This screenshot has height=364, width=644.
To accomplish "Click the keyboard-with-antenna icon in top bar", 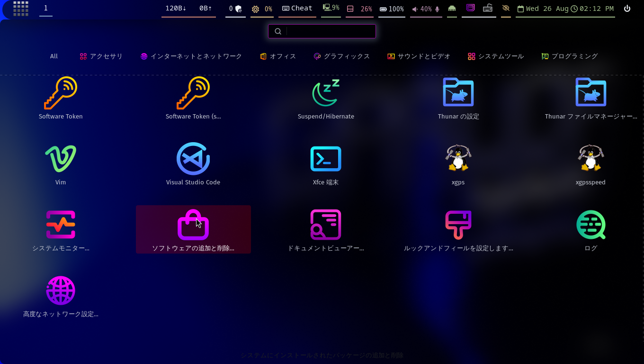I will (x=488, y=8).
